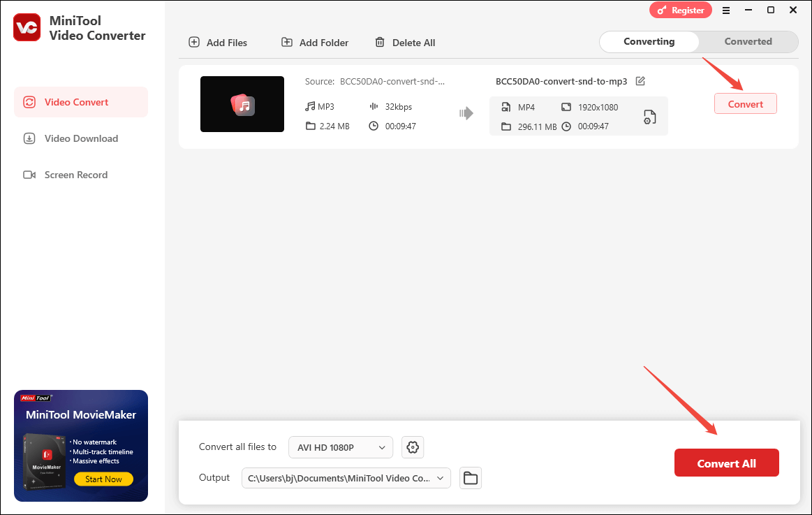Image resolution: width=812 pixels, height=515 pixels.
Task: Click the Register key button
Action: 681,10
